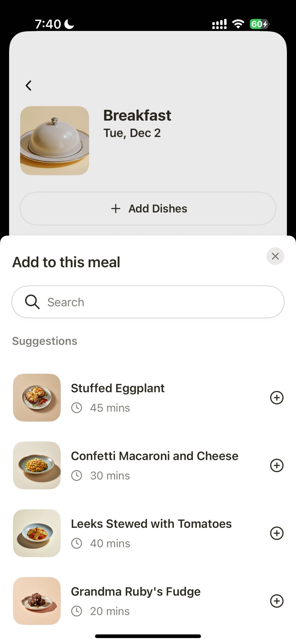The width and height of the screenshot is (296, 644).
Task: Select the Confetti Macaroni and Cheese title
Action: coord(155,456)
